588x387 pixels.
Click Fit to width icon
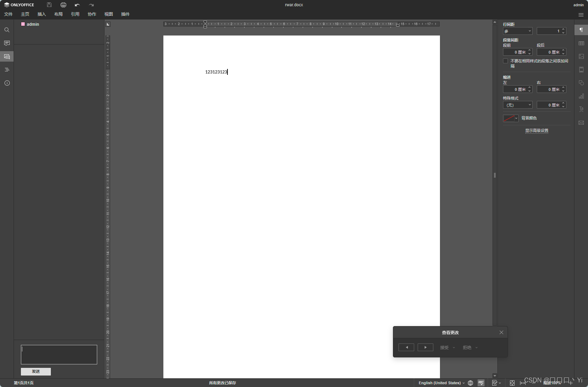523,383
